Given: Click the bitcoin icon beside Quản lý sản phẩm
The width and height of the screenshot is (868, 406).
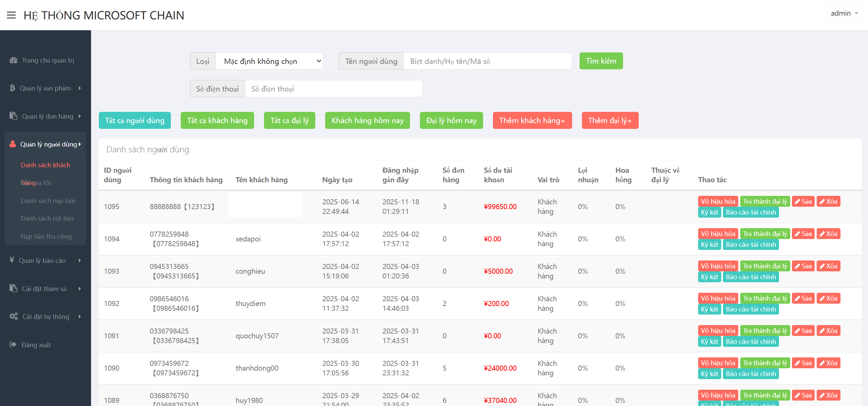Looking at the screenshot, I should click(12, 88).
